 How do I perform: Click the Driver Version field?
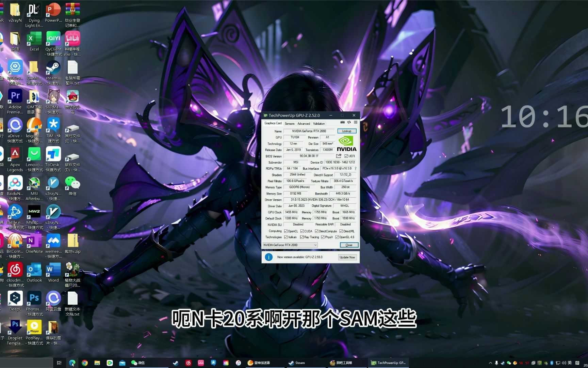(320, 200)
